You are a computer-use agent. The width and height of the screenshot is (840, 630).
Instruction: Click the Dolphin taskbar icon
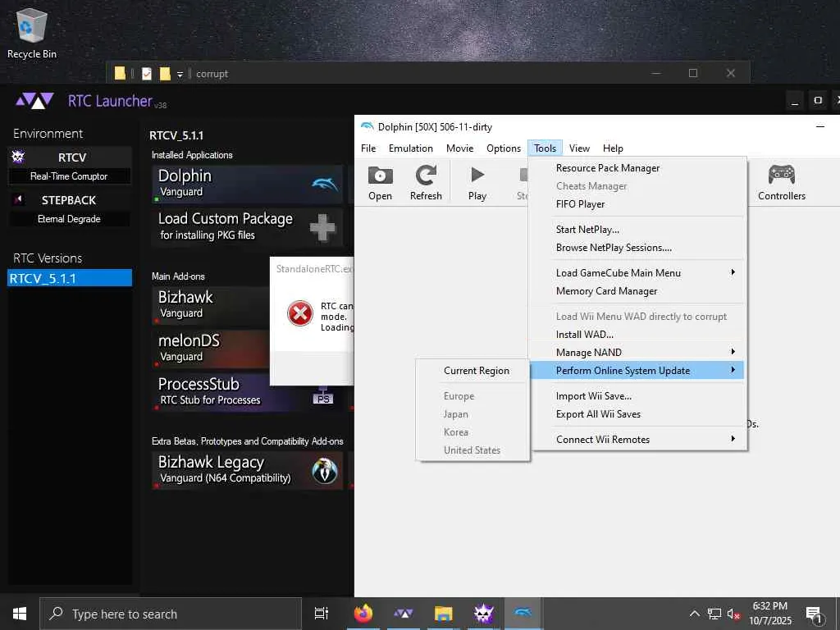click(523, 614)
